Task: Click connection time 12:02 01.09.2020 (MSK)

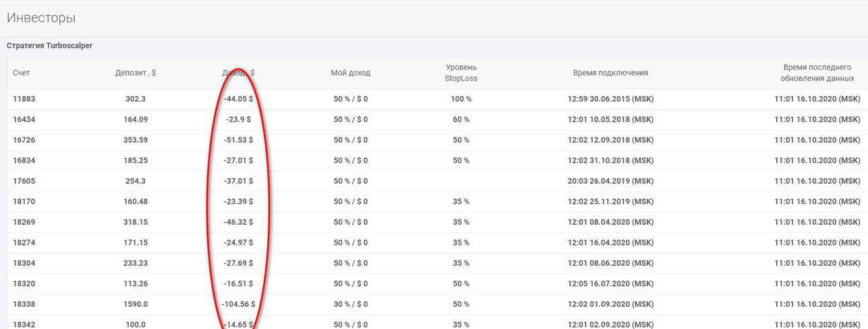Action: 610,304
